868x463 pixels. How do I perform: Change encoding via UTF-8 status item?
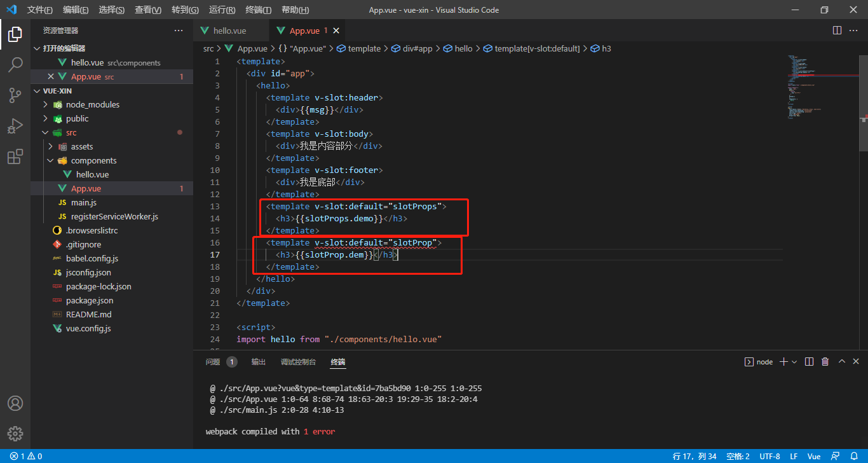(770, 456)
